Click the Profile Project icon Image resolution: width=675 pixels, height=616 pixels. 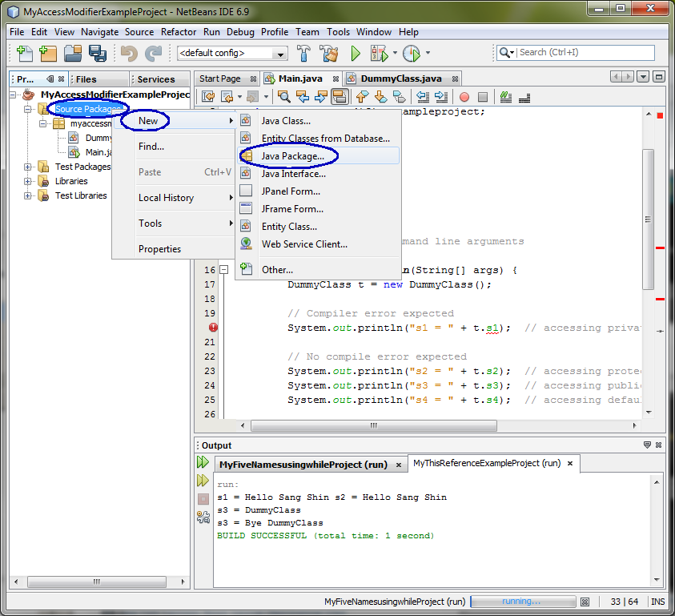[x=412, y=53]
